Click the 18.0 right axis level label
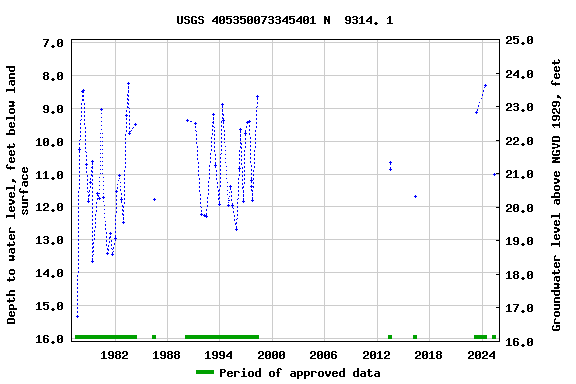This screenshot has width=576, height=384. pyautogui.click(x=519, y=275)
